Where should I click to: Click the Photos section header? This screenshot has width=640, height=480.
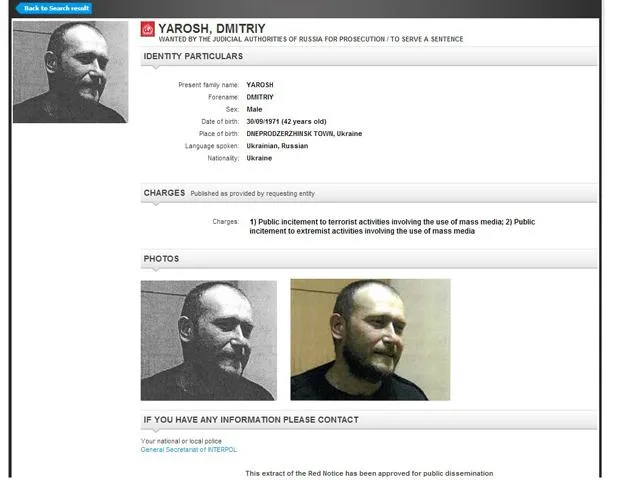coord(369,259)
